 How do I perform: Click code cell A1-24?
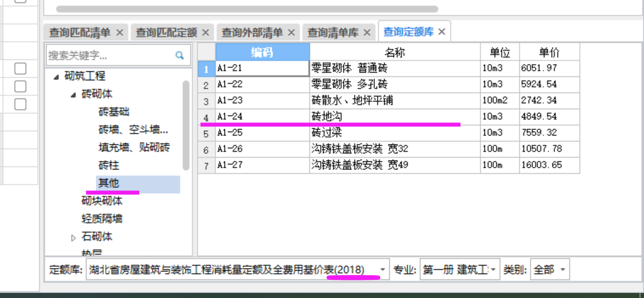pos(262,117)
